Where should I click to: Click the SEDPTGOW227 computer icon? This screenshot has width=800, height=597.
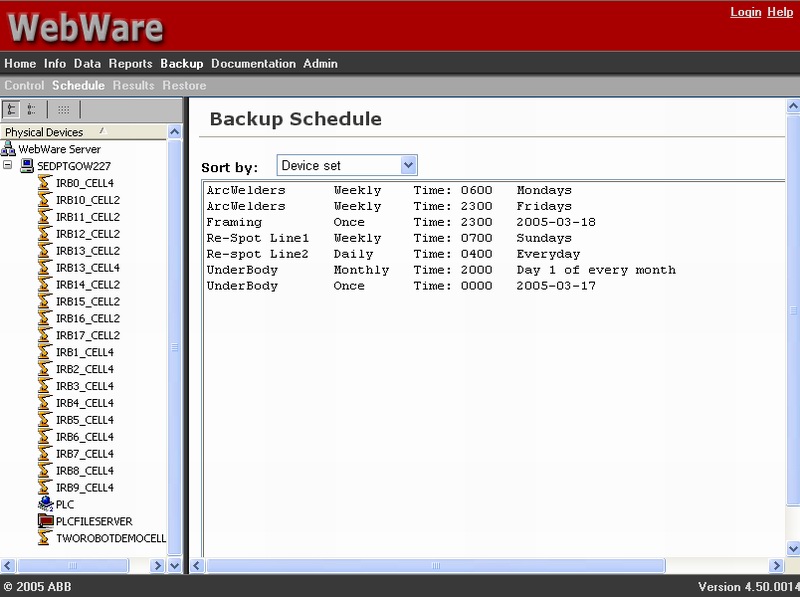[x=26, y=166]
